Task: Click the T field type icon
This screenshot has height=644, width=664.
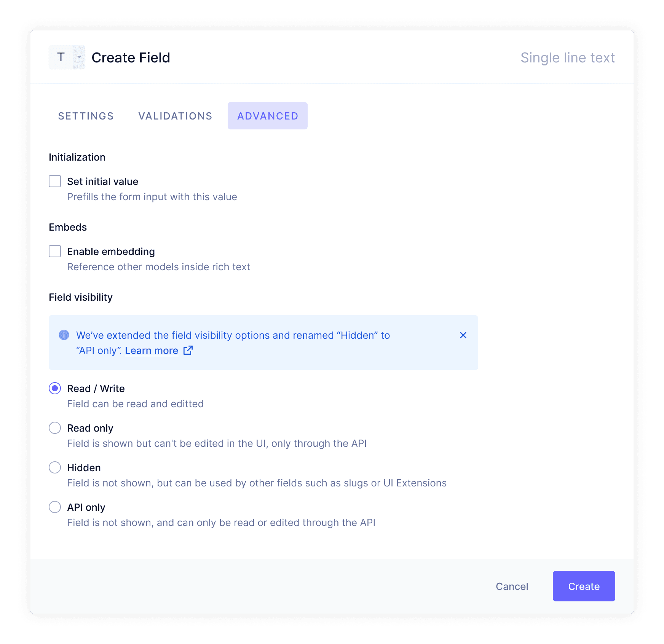Action: pos(61,57)
